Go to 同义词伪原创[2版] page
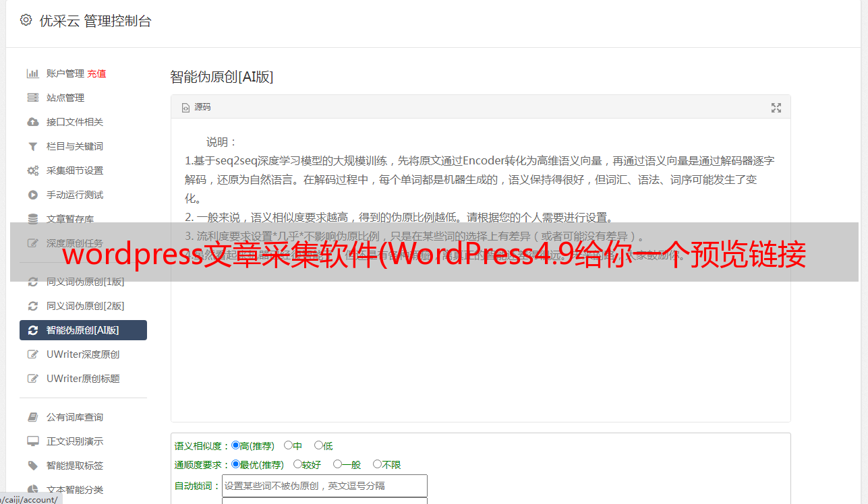The image size is (868, 504). 86,306
